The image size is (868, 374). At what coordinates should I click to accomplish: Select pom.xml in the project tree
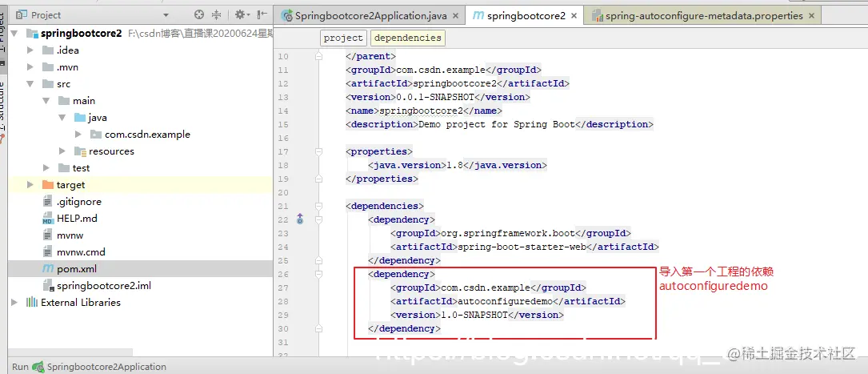(141, 269)
